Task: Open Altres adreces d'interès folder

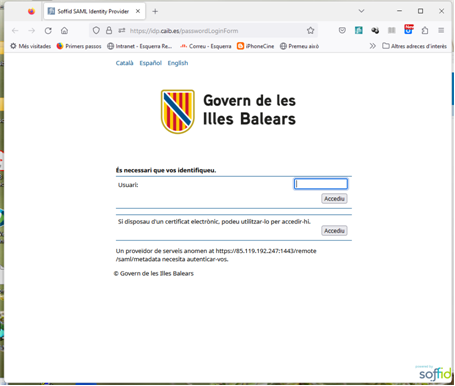Action: click(414, 46)
